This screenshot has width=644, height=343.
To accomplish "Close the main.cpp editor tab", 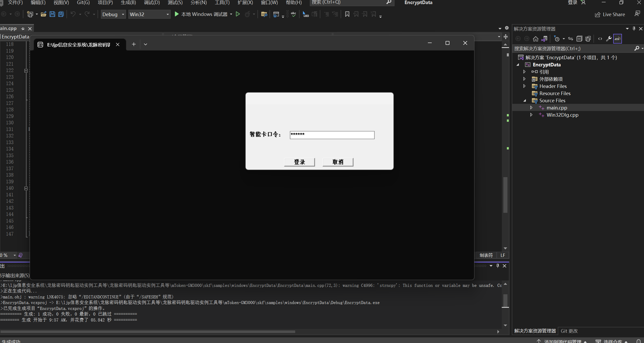I will (x=30, y=29).
